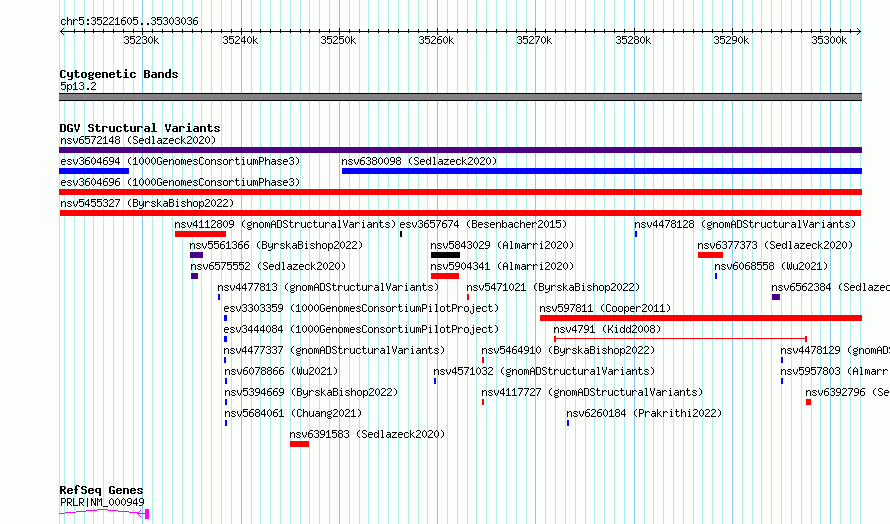Open nsv6260184 (Prakrithi2022) label

(x=644, y=413)
